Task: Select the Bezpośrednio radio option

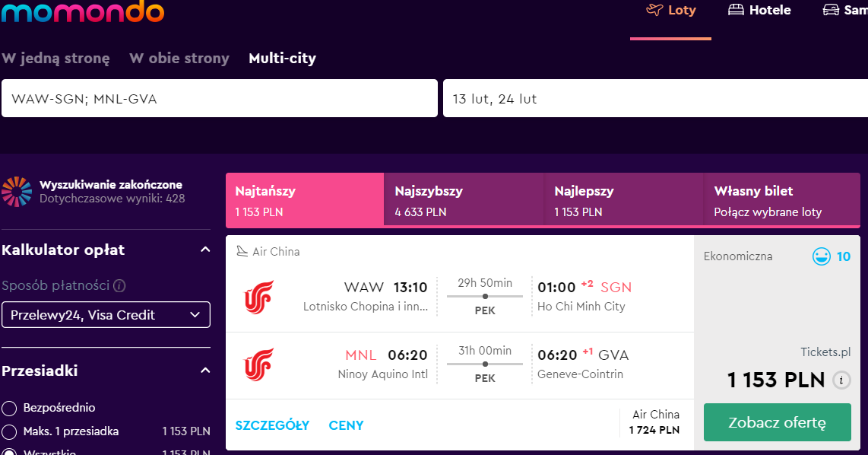Action: pyautogui.click(x=9, y=409)
